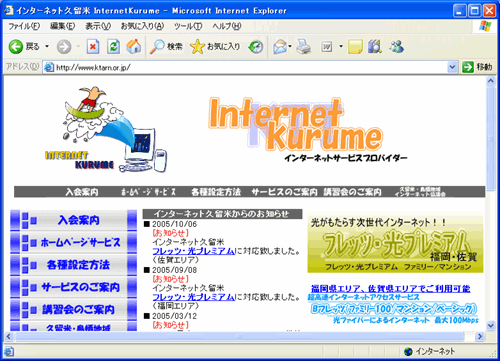Expand the Edit button dropdown arrow

click(341, 46)
